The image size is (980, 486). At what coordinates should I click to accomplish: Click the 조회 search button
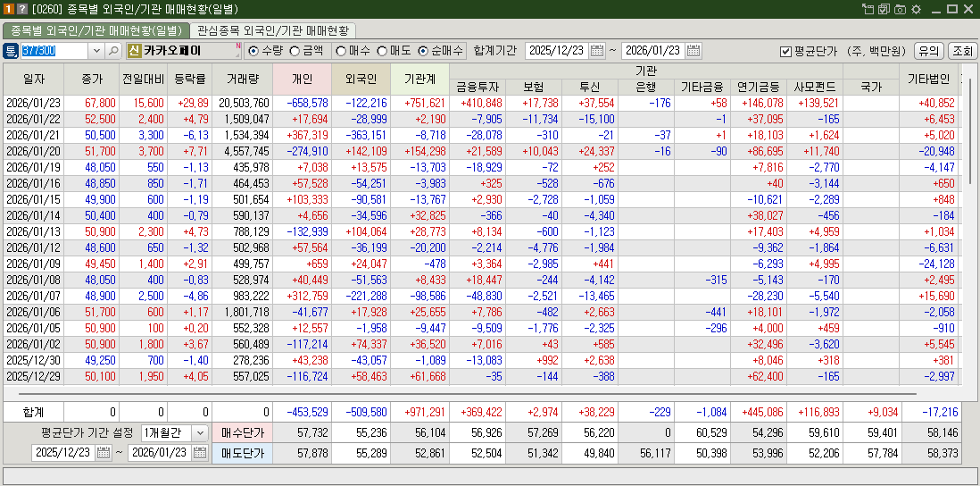point(962,51)
